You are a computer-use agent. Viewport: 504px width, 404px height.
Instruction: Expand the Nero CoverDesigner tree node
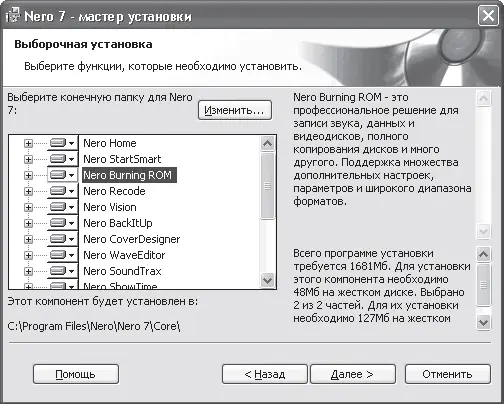click(x=28, y=239)
